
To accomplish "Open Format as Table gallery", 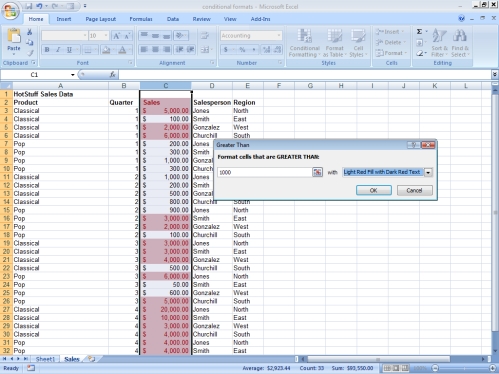I will point(335,43).
